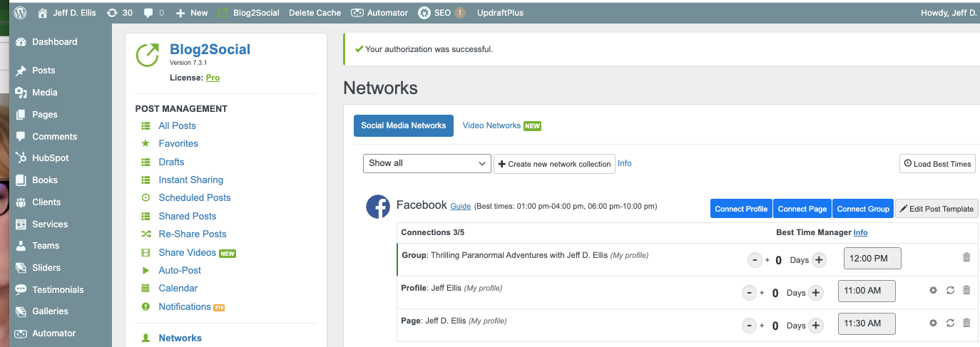Open Scheduled Posts in Post Management
The width and height of the screenshot is (980, 347).
coord(194,197)
